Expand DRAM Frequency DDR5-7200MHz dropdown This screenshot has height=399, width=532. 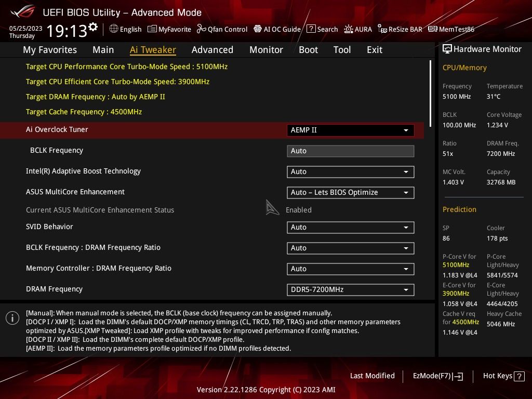[351, 290]
